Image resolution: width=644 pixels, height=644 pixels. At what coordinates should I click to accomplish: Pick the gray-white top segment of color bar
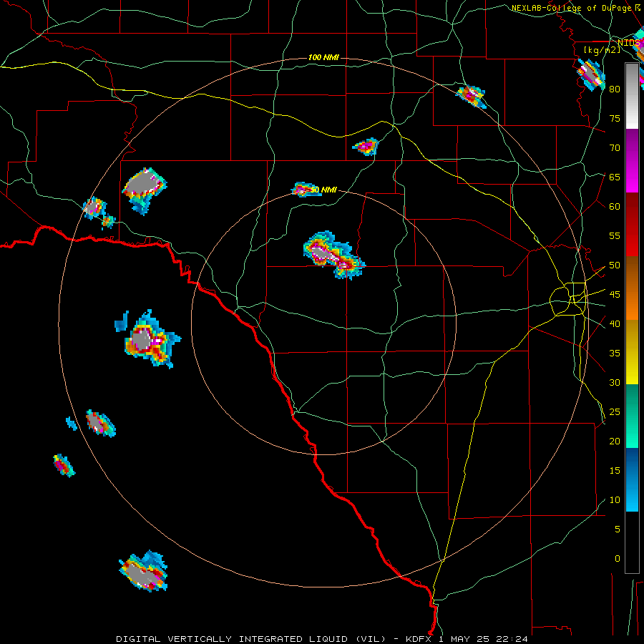(x=632, y=97)
